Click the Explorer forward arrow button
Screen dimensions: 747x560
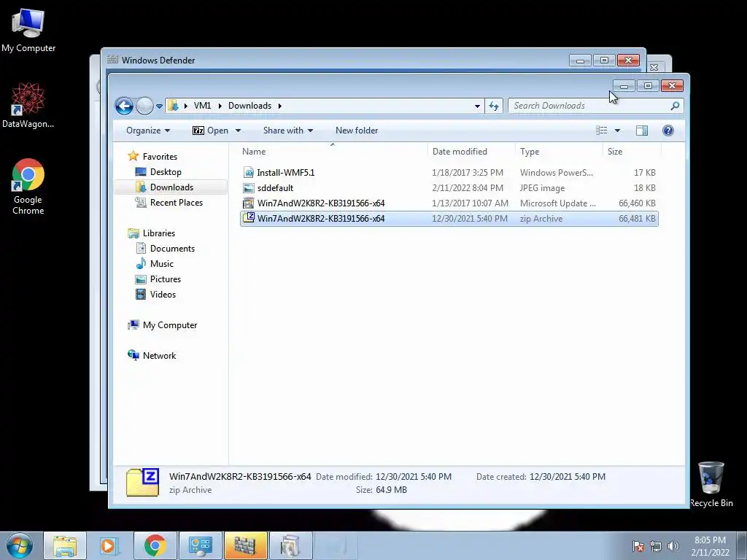click(x=144, y=106)
